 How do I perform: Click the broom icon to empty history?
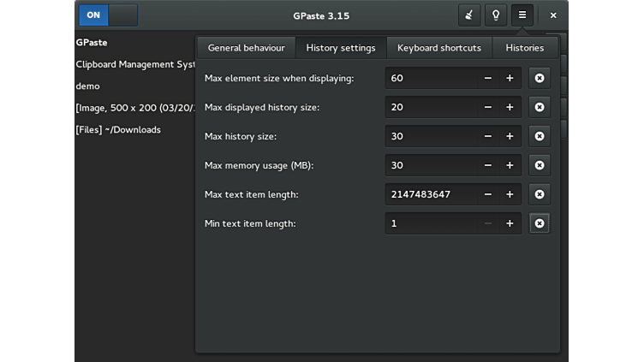(469, 15)
